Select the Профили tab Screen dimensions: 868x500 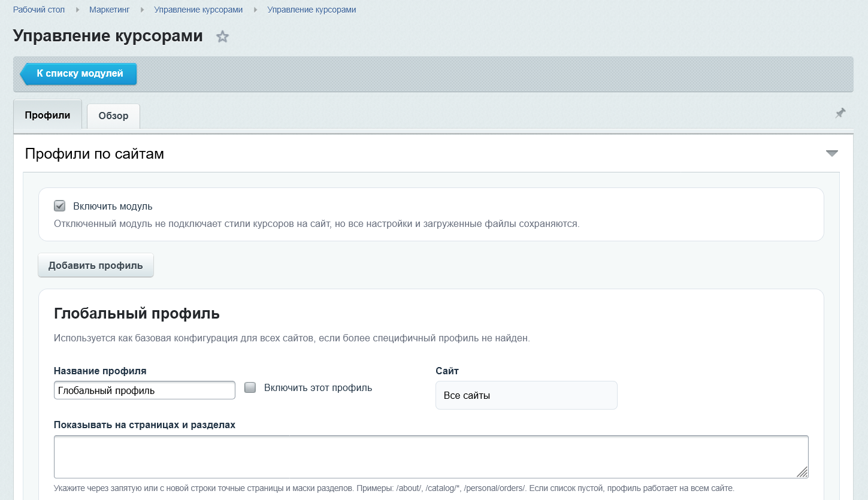47,116
